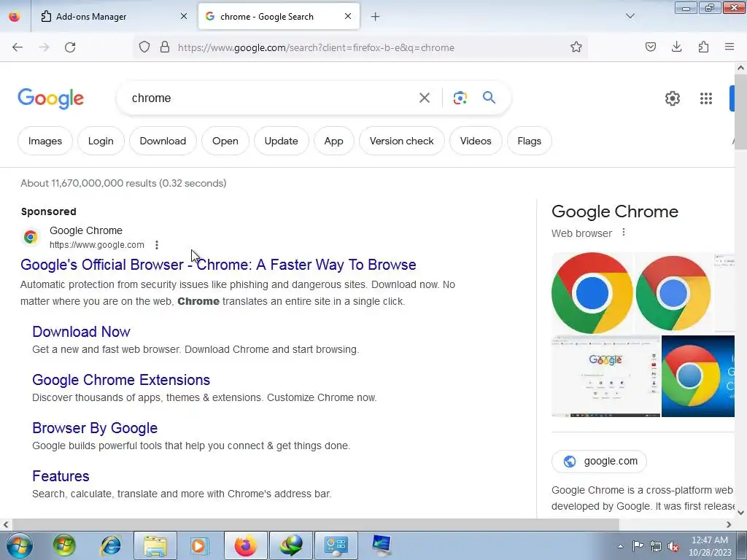747x560 pixels.
Task: Clear the search box with the X icon
Action: [x=425, y=98]
